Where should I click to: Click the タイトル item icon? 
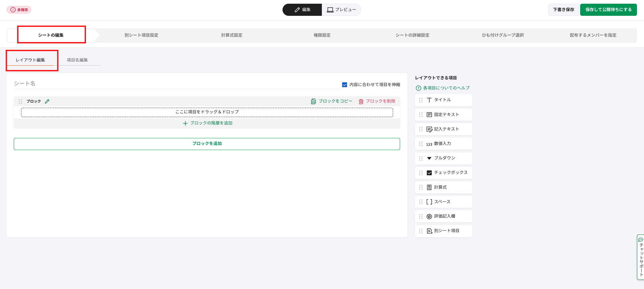(429, 100)
